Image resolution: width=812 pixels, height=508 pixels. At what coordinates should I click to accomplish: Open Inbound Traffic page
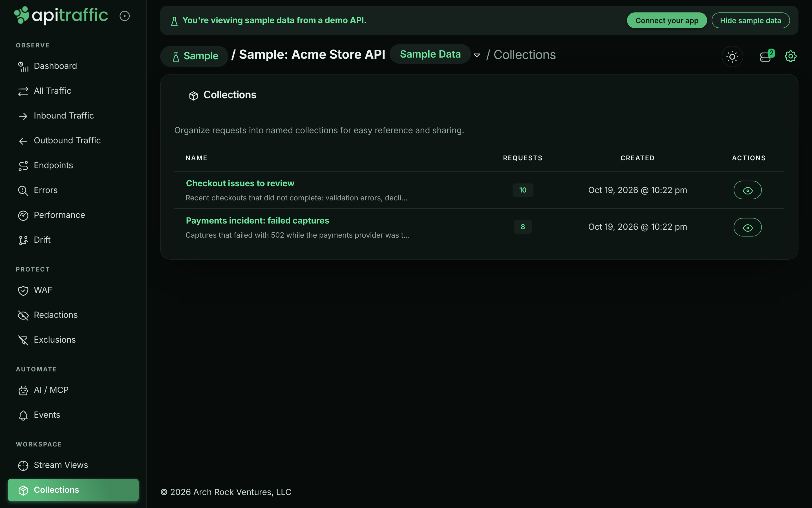click(73, 116)
